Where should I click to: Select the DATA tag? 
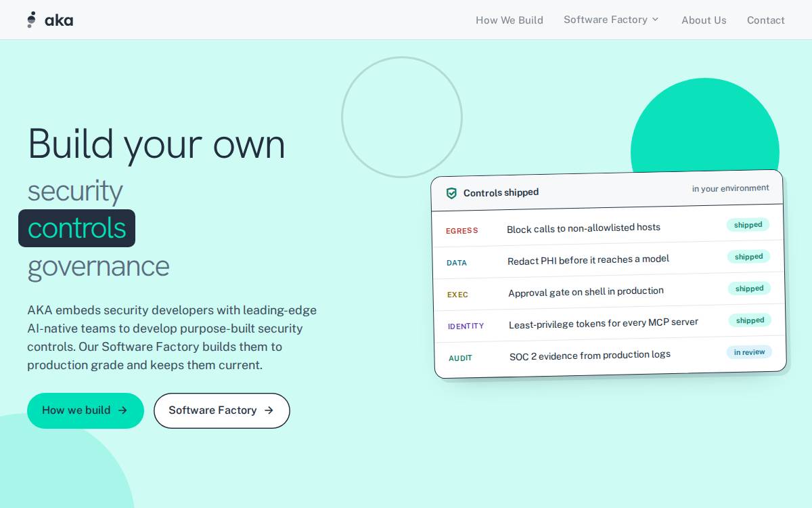[457, 263]
